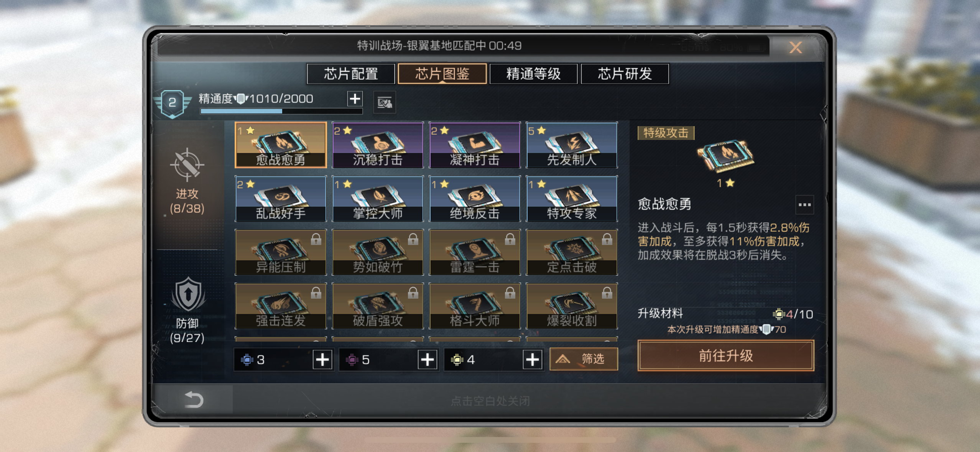The width and height of the screenshot is (980, 452).
Task: Choose the 乱战好手 chip card
Action: pos(281,199)
